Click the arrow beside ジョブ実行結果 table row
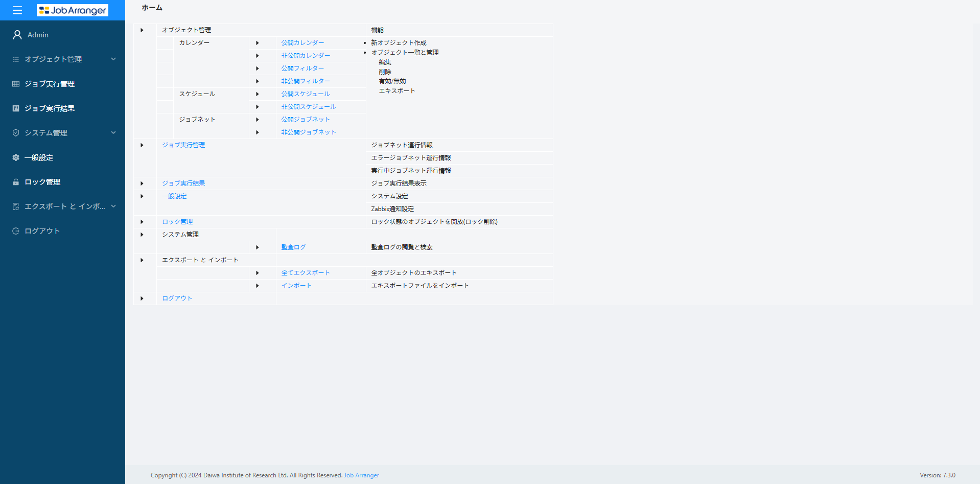 (x=142, y=183)
